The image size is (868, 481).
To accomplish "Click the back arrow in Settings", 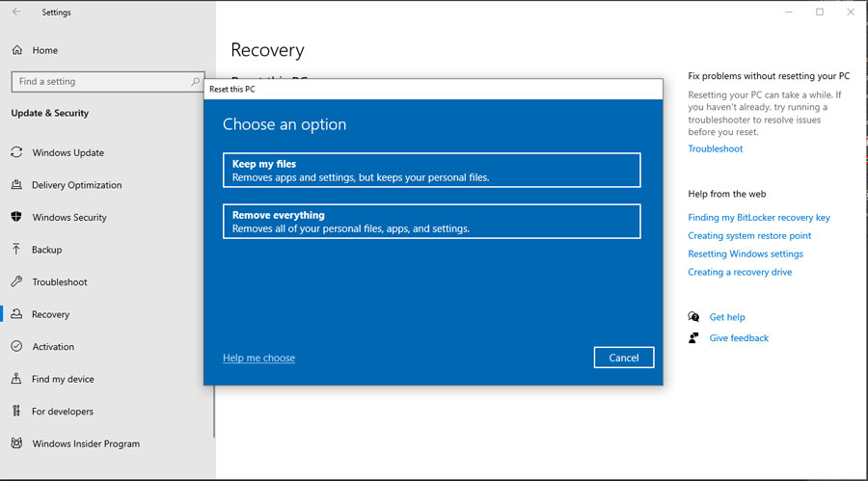I will [x=16, y=12].
